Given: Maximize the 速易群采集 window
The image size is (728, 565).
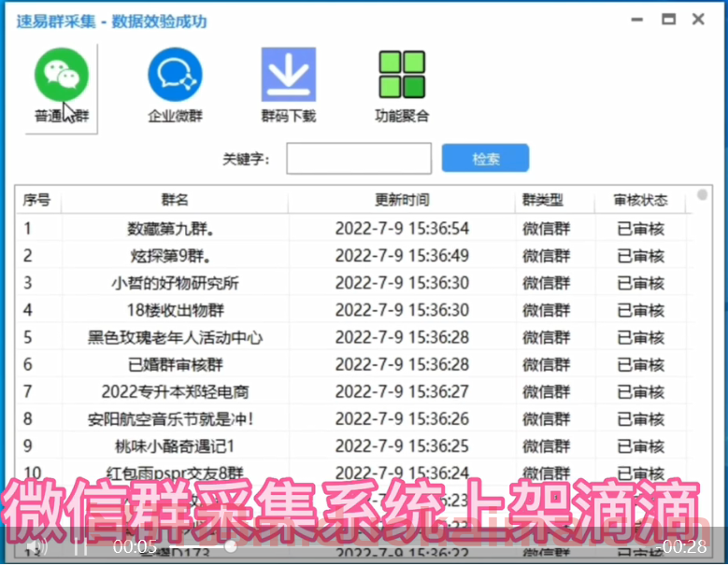Looking at the screenshot, I should tap(668, 19).
